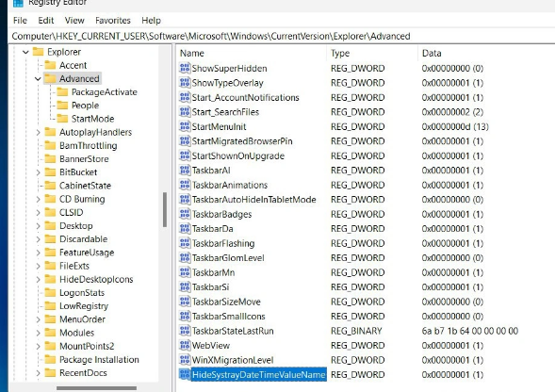The width and height of the screenshot is (555, 392).
Task: Click the TaskbarDa value icon
Action: click(x=185, y=228)
